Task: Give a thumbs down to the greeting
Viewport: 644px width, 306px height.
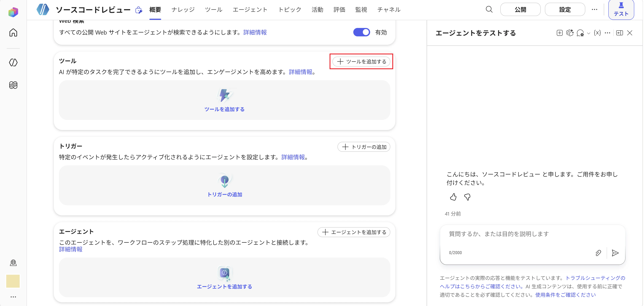Action: (x=467, y=197)
